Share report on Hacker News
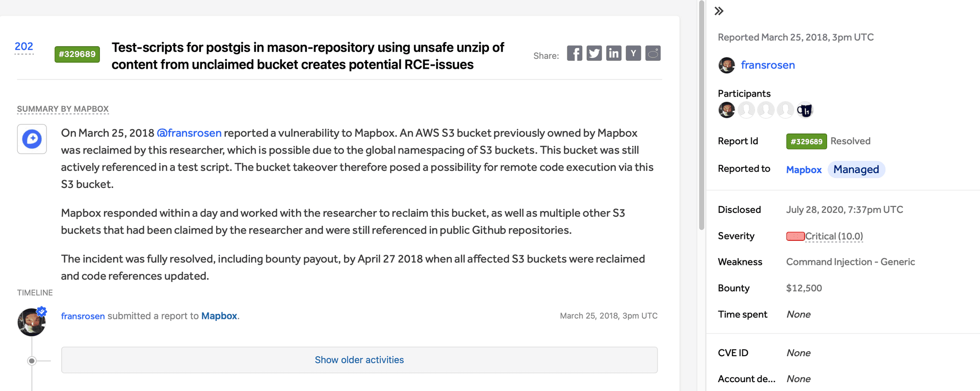This screenshot has height=391, width=980. (633, 53)
